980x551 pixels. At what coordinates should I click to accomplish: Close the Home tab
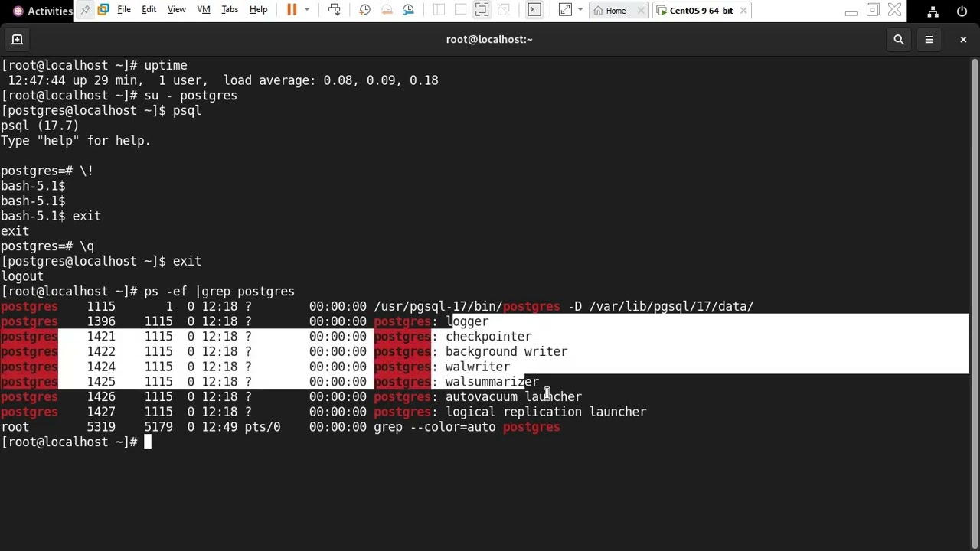coord(642,11)
